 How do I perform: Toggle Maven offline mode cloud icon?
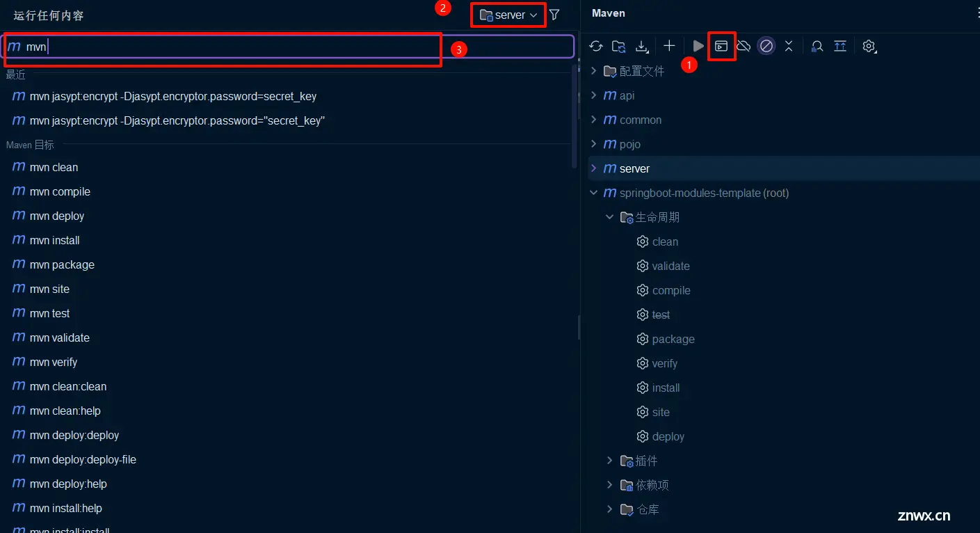[x=744, y=46]
